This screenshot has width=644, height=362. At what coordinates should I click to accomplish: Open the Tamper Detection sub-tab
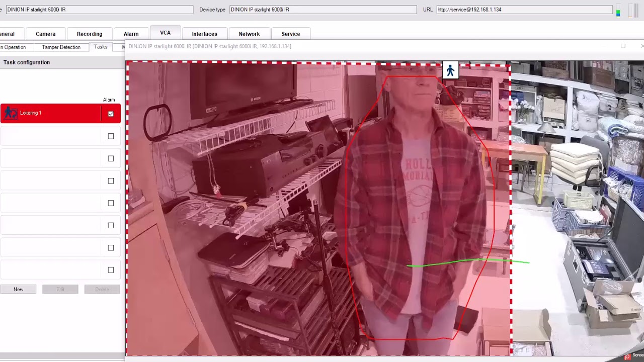[x=61, y=47]
